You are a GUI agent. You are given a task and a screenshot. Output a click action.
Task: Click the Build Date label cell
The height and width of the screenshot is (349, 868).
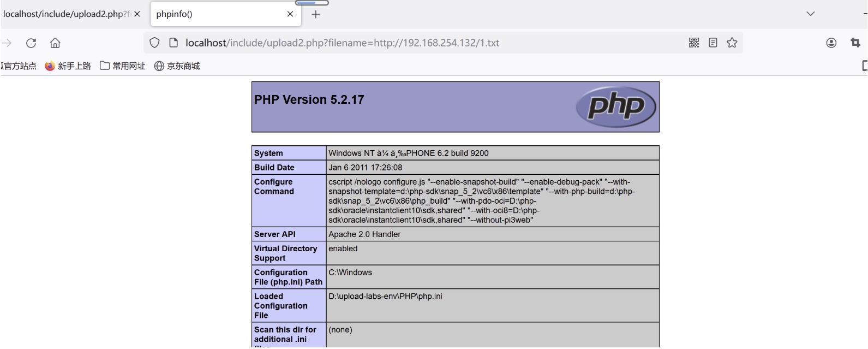coord(289,168)
